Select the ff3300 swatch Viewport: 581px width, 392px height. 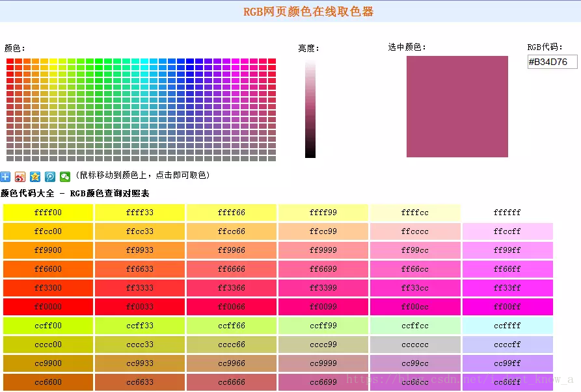pyautogui.click(x=48, y=288)
